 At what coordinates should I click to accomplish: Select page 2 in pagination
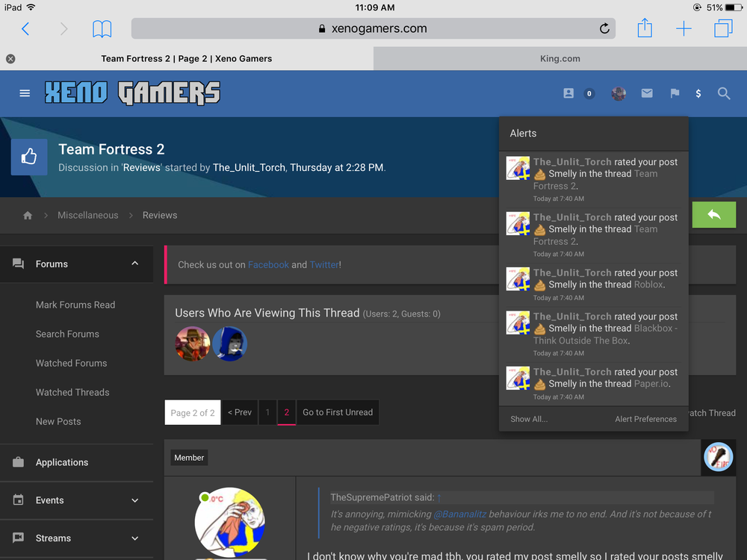click(x=286, y=412)
